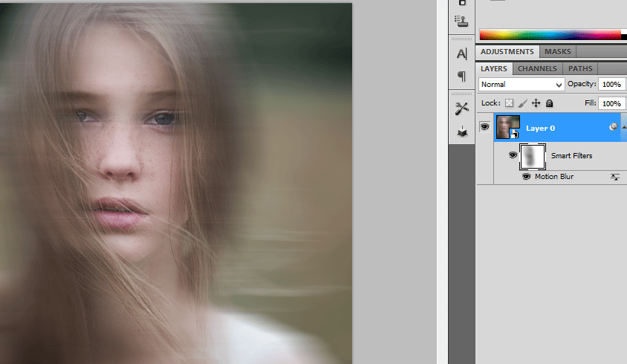
Task: Select the Layers tab
Action: (494, 69)
